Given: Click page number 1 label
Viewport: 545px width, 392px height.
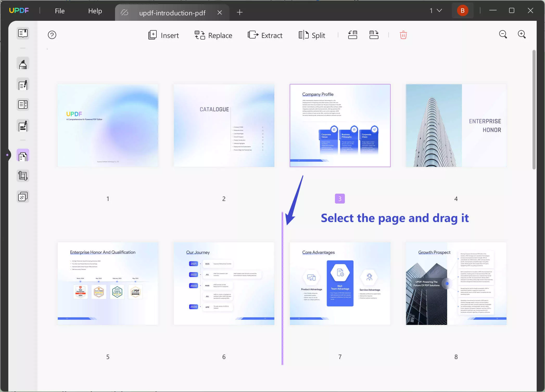Looking at the screenshot, I should click(108, 199).
